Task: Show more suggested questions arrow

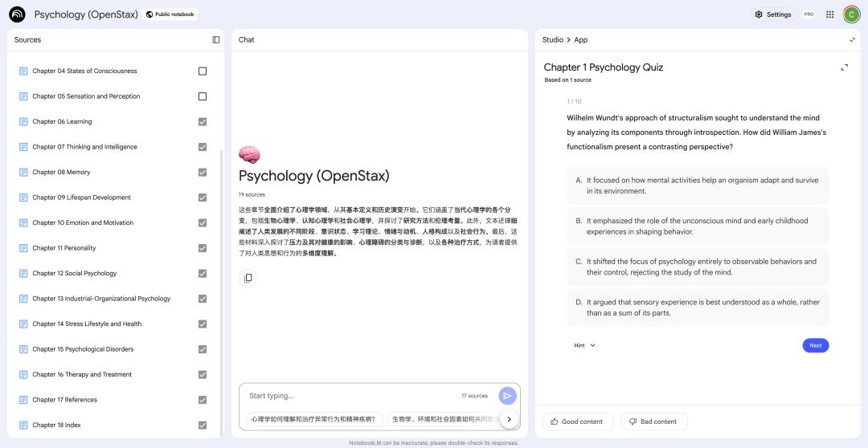Action: pyautogui.click(x=509, y=420)
